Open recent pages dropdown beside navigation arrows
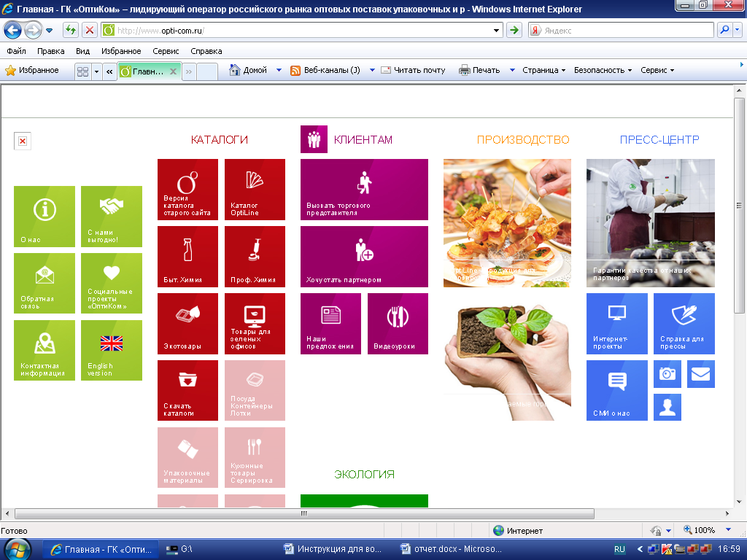The height and width of the screenshot is (560, 747). pyautogui.click(x=49, y=31)
